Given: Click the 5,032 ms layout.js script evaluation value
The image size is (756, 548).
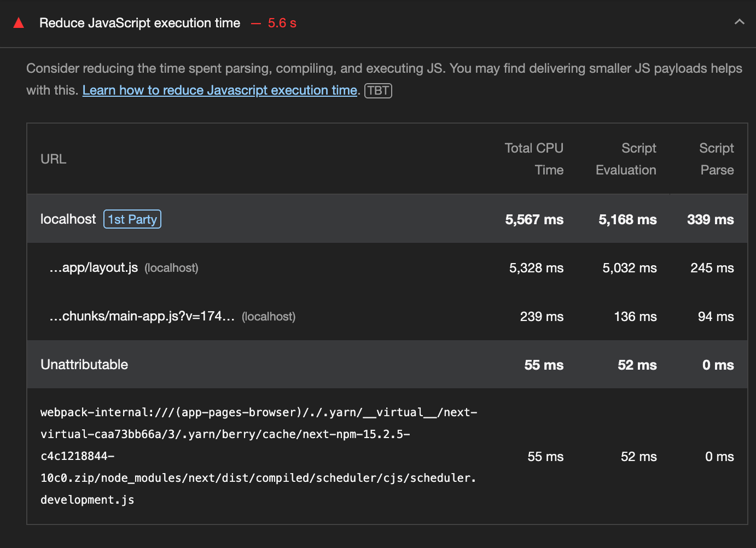Looking at the screenshot, I should point(629,268).
